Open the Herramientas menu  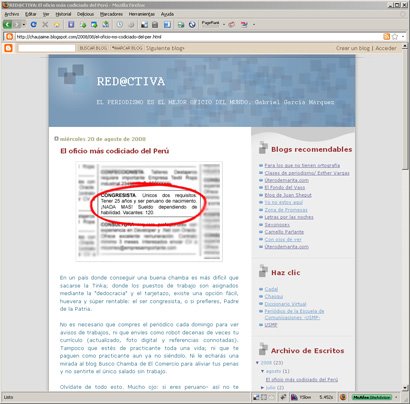pos(142,14)
